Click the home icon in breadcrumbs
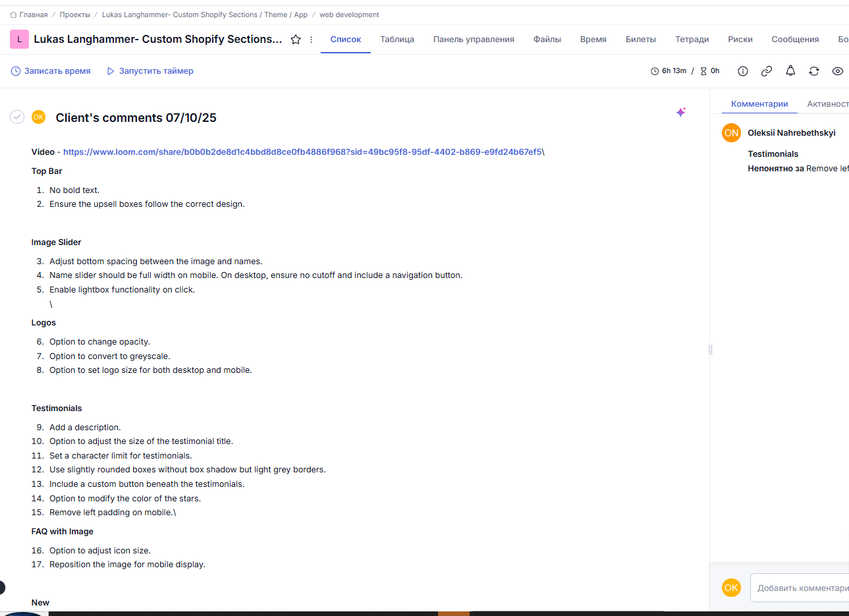 tap(13, 14)
